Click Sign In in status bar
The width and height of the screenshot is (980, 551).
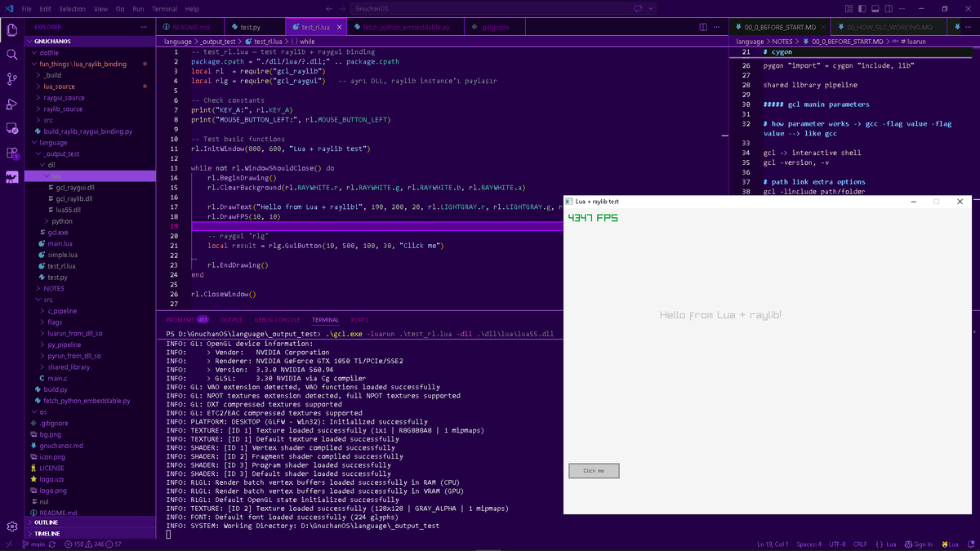[919, 544]
